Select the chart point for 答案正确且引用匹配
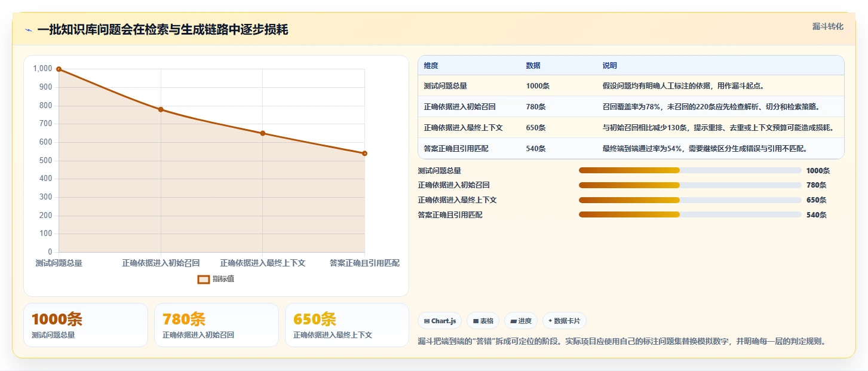868x371 pixels. (364, 154)
